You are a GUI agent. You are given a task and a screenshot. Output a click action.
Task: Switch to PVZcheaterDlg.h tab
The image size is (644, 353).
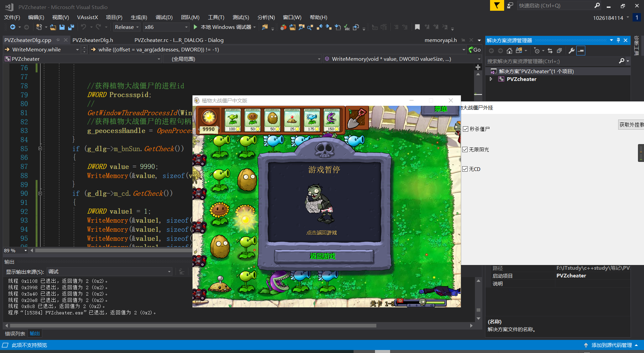[93, 40]
